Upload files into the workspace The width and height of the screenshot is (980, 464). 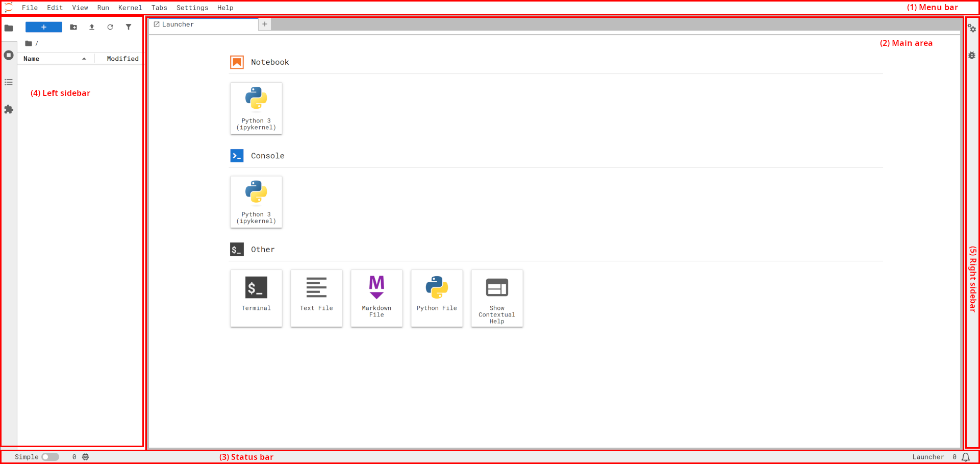click(92, 27)
